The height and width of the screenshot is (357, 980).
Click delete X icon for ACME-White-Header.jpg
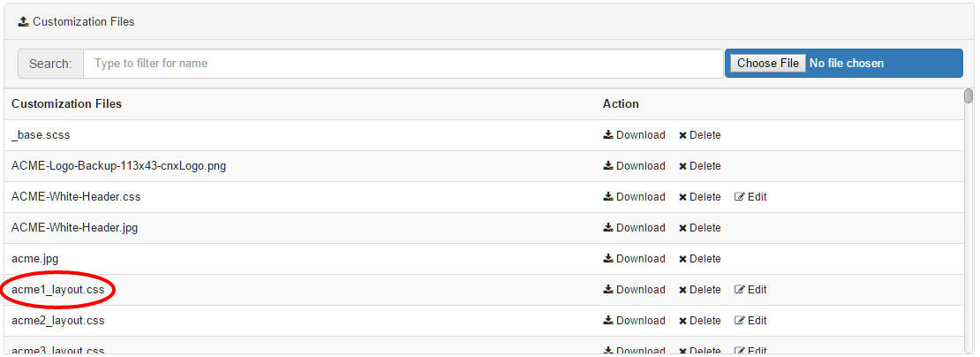pyautogui.click(x=682, y=228)
